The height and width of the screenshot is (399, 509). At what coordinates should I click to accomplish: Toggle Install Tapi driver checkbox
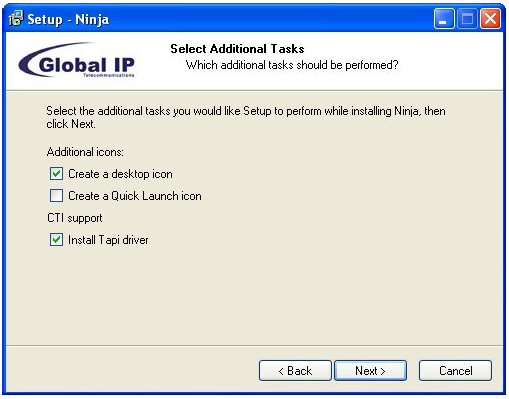[x=56, y=240]
